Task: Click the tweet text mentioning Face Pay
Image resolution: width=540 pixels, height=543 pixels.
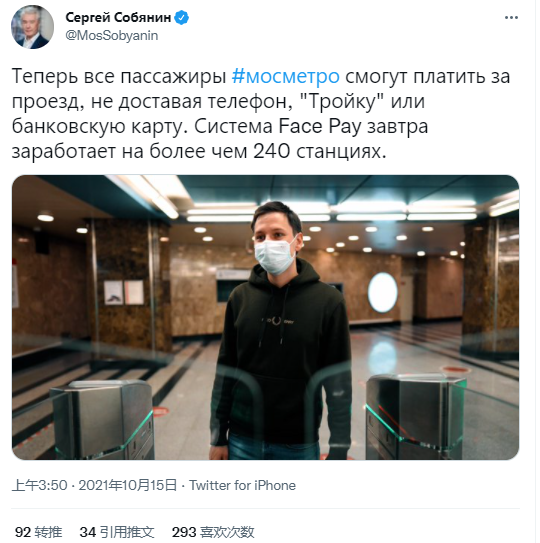Action: (x=260, y=114)
